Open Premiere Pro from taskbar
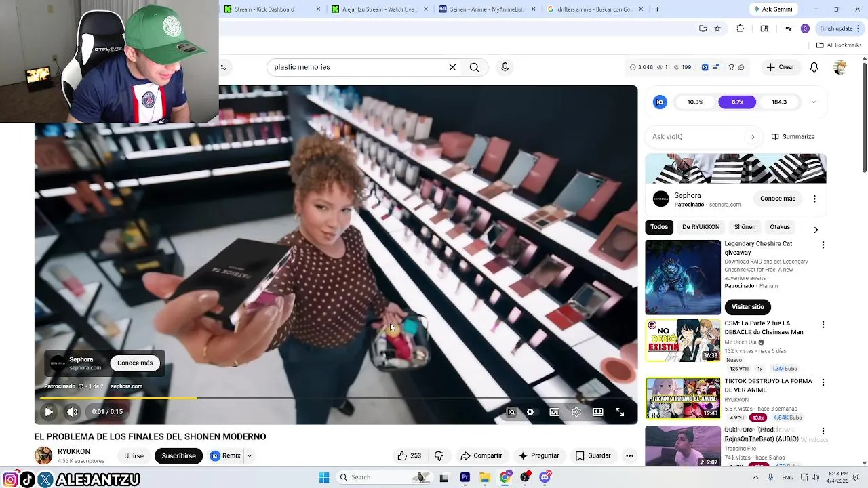 pos(465,477)
